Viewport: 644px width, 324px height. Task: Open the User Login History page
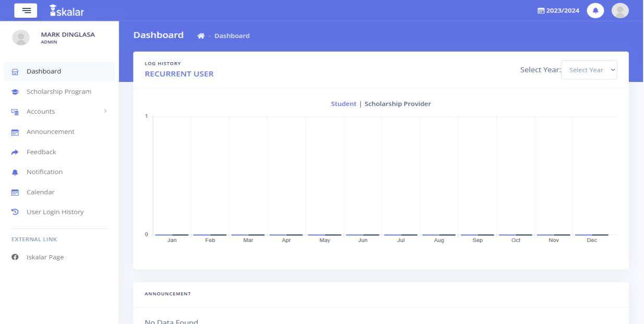pyautogui.click(x=55, y=212)
